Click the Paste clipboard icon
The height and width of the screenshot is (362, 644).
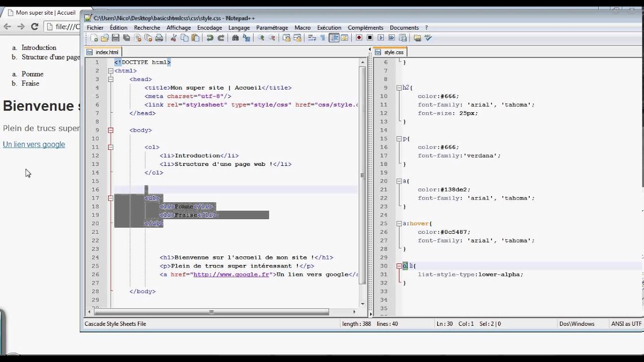click(195, 38)
